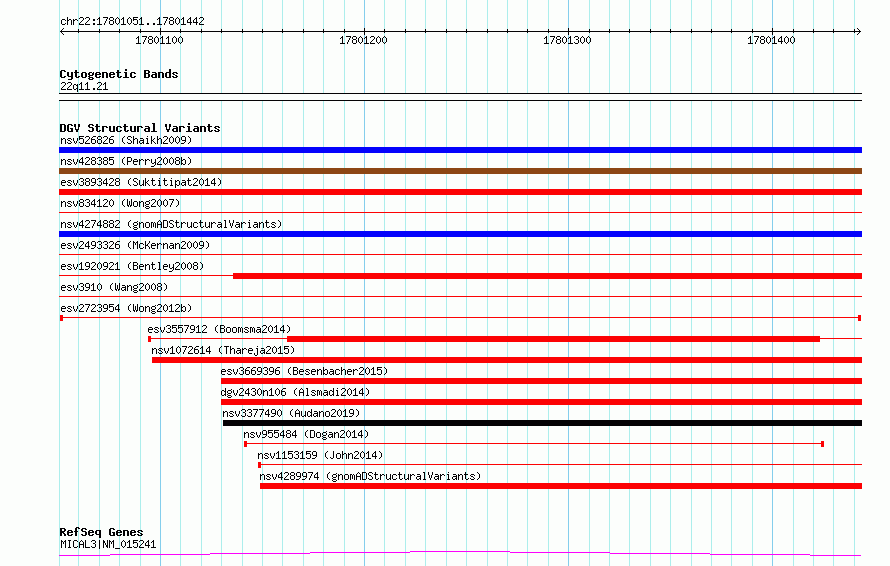
Task: Open the nsv834120 (Wong2007) label
Action: tap(120, 203)
